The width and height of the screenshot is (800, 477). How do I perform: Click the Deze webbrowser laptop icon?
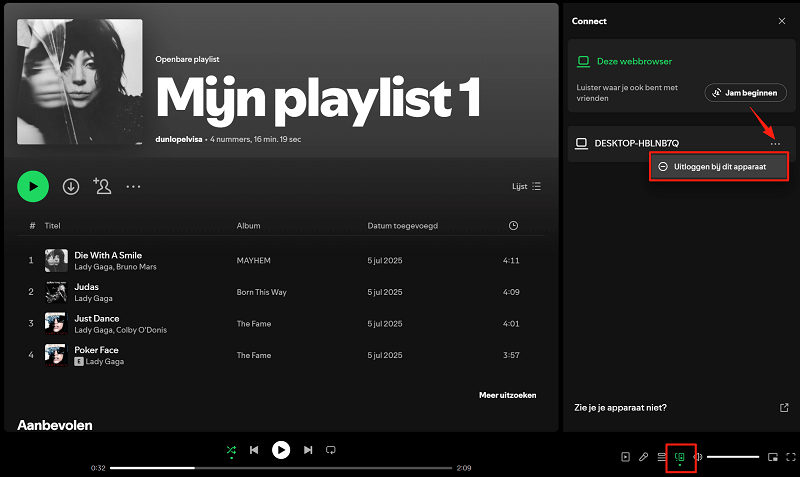[x=583, y=61]
